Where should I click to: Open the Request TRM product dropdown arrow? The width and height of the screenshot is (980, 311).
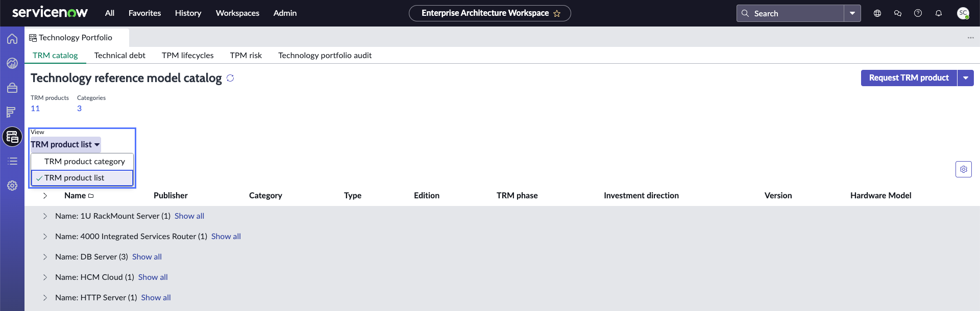click(x=966, y=78)
